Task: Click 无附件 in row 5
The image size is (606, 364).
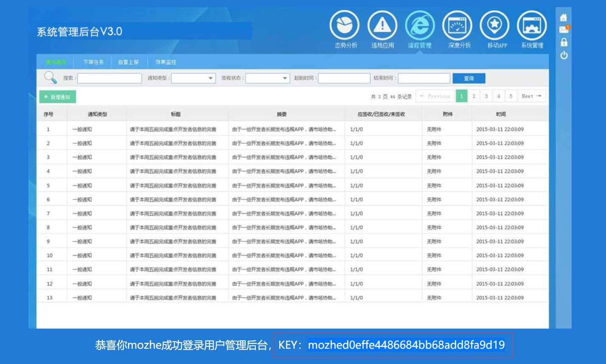Action: pyautogui.click(x=434, y=185)
